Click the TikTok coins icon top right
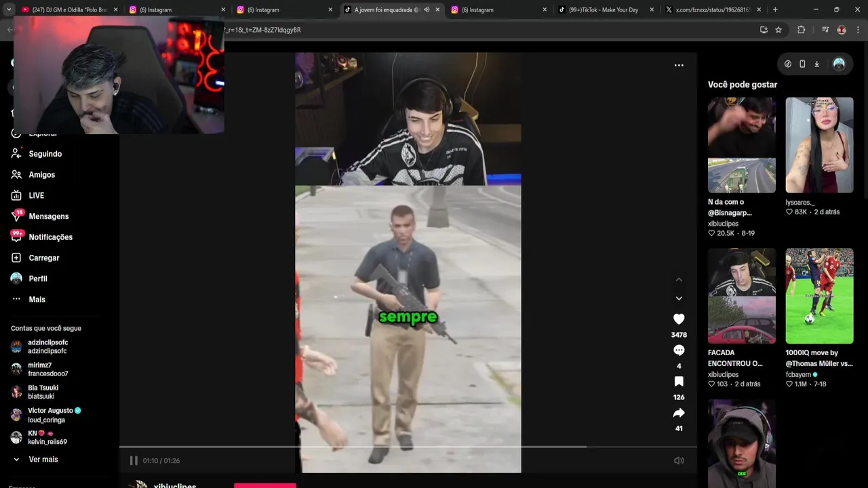This screenshot has height=488, width=868. (x=788, y=64)
